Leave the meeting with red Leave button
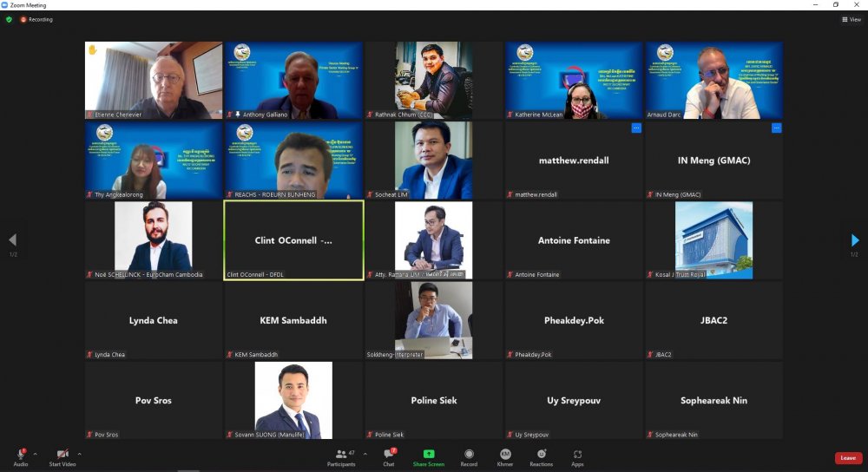The height and width of the screenshot is (472, 868). click(848, 457)
